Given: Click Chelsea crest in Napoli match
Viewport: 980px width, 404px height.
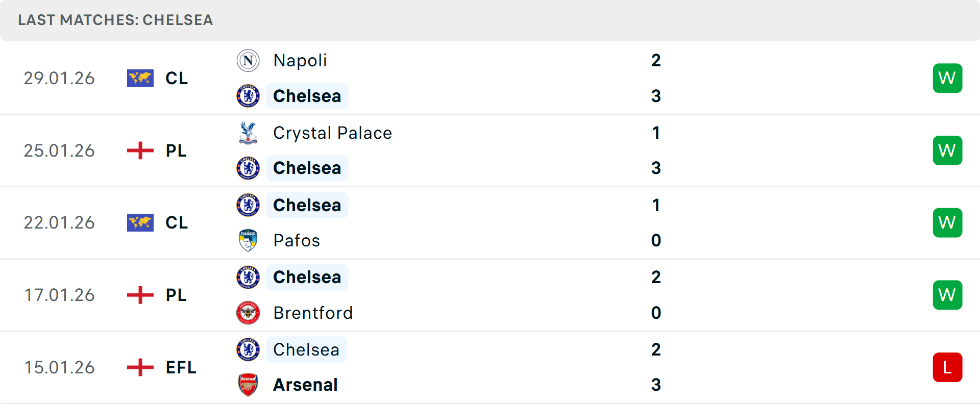Looking at the screenshot, I should [248, 96].
